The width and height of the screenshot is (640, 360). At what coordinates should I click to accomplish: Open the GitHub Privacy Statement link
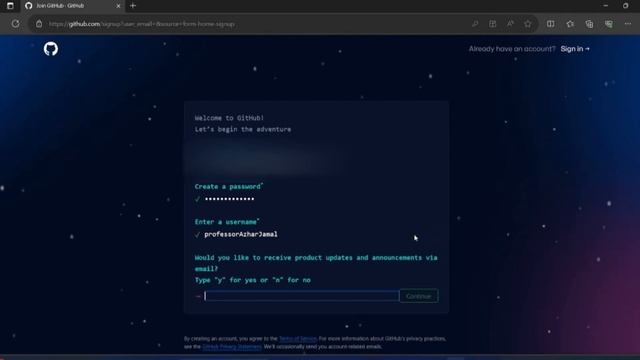pos(232,347)
